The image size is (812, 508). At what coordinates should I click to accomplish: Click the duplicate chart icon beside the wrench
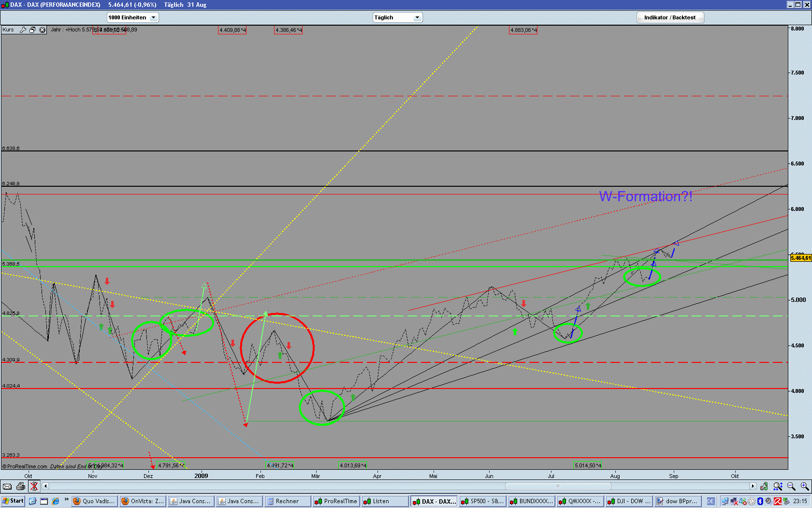[x=32, y=30]
